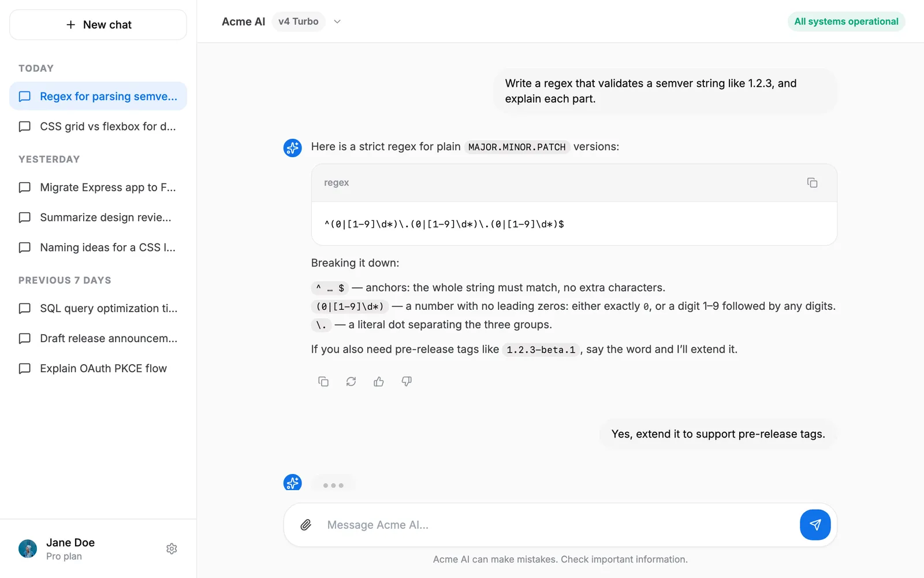Screen dimensions: 924x578
Task: Click chat icon beside Migrate Express app
Action: 25,187
